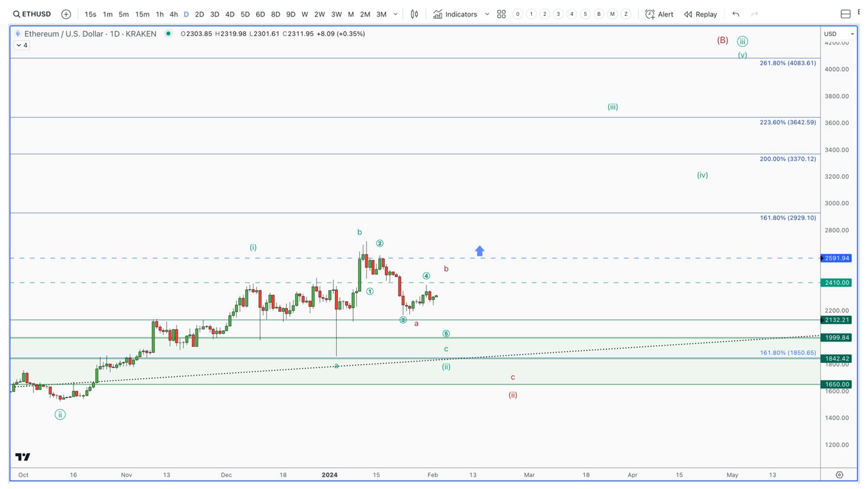868x489 pixels.
Task: Start bar Replay mode
Action: click(x=701, y=14)
